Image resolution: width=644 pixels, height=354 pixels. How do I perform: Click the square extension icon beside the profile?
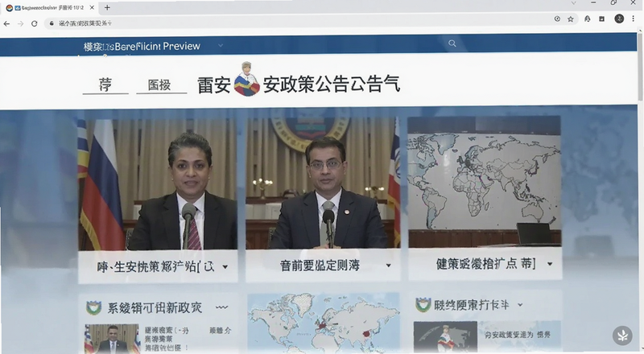point(601,19)
